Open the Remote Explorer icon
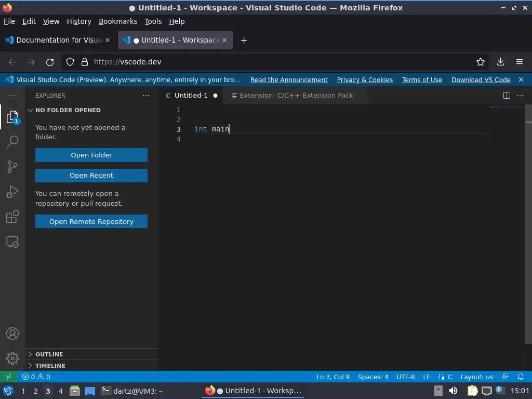Viewport: 532px width, 399px height. pyautogui.click(x=12, y=242)
